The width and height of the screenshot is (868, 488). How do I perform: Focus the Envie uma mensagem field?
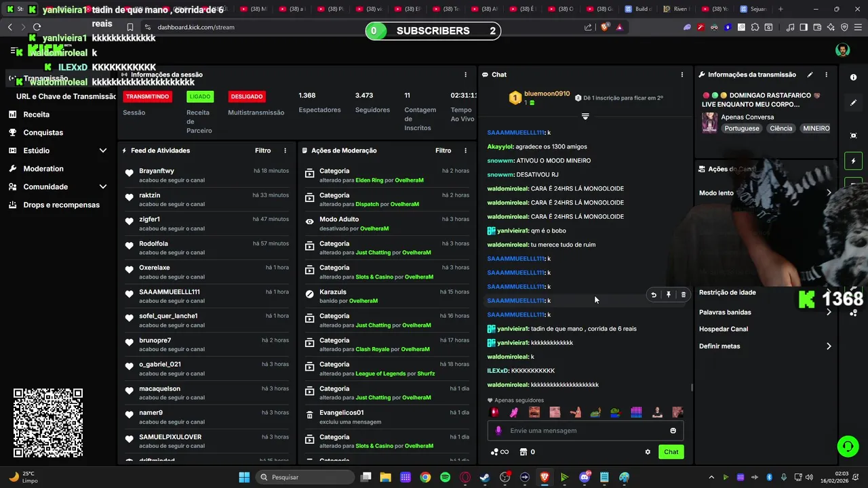585,430
